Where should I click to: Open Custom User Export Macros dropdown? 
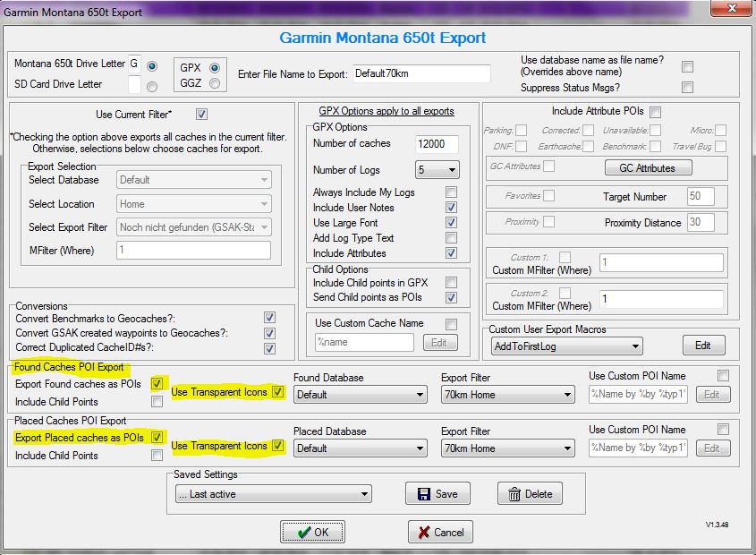point(566,346)
